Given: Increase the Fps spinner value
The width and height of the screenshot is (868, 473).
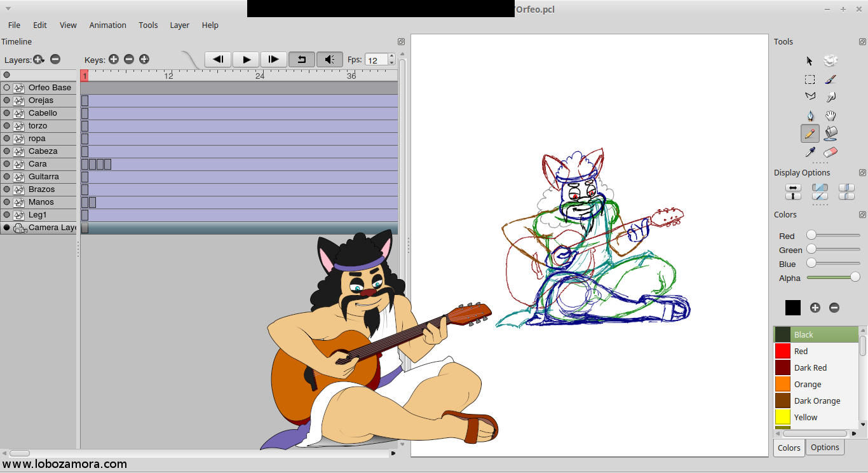Looking at the screenshot, I should 391,57.
